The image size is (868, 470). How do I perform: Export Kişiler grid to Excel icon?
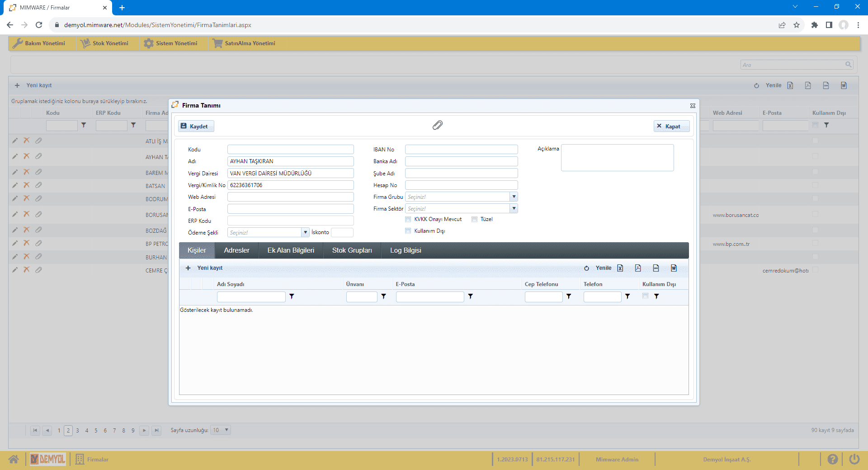tap(620, 268)
